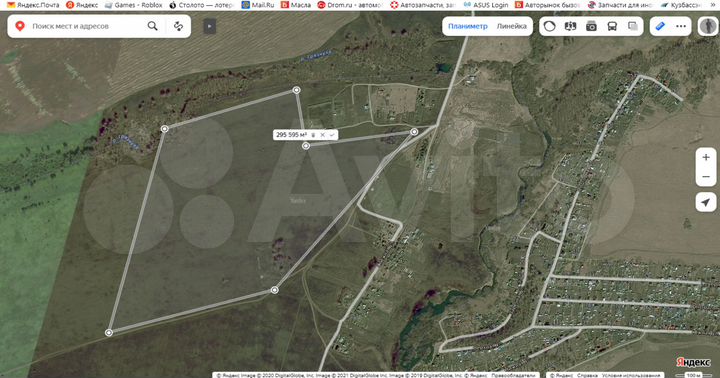Open the Автозапчасти bookmark
The height and width of the screenshot is (378, 720).
[x=422, y=5]
